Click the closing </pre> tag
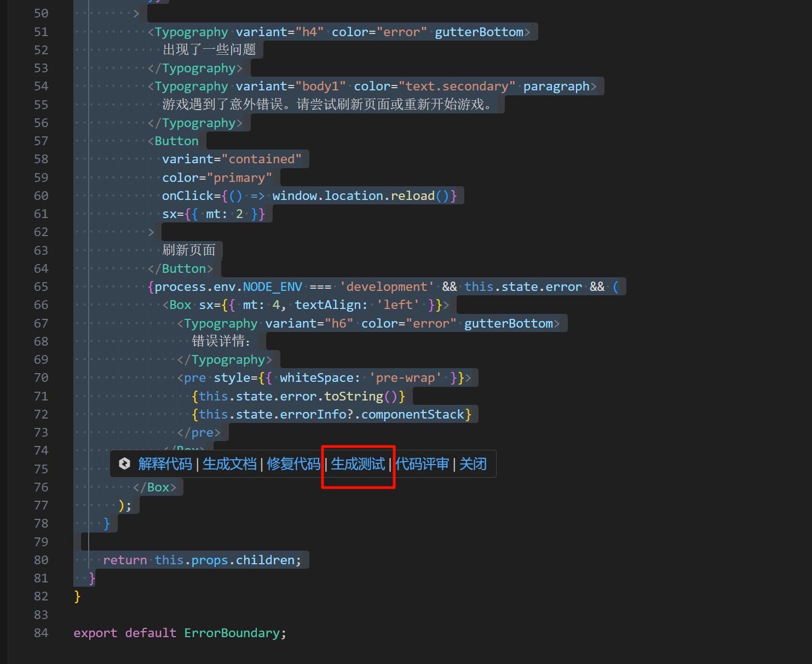Screen dimensions: 812x664 pos(199,432)
